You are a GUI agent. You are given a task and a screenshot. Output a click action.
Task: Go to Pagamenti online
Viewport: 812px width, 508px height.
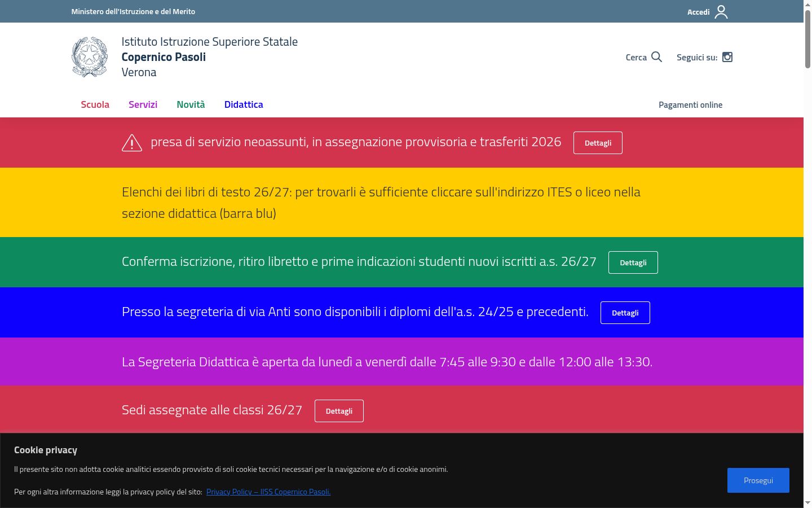(x=690, y=105)
